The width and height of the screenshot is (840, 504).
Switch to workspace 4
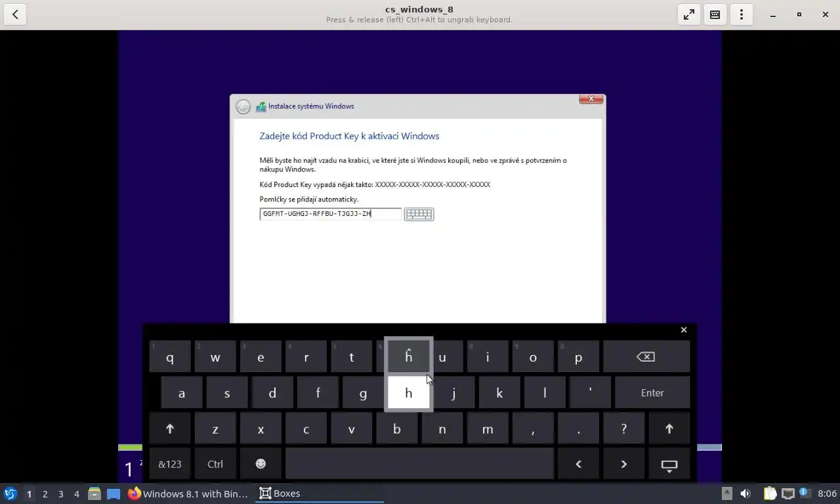(x=76, y=493)
